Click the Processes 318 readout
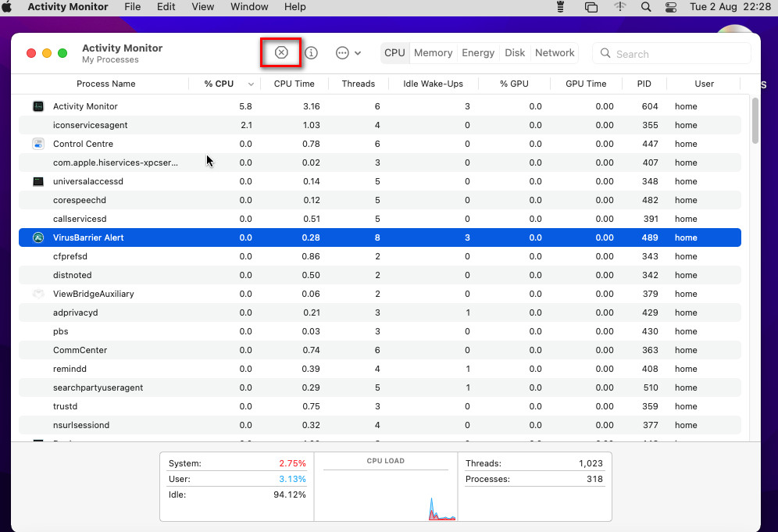The image size is (778, 532). point(534,479)
